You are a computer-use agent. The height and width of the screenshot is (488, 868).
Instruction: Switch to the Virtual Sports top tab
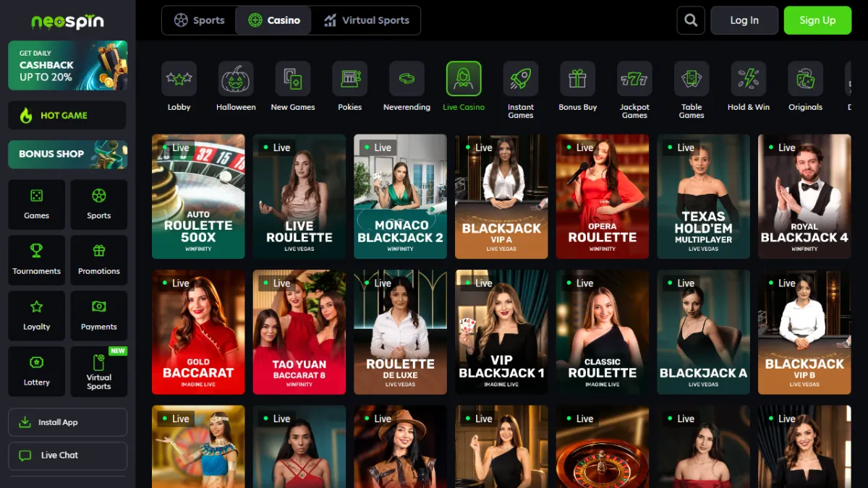(x=366, y=20)
